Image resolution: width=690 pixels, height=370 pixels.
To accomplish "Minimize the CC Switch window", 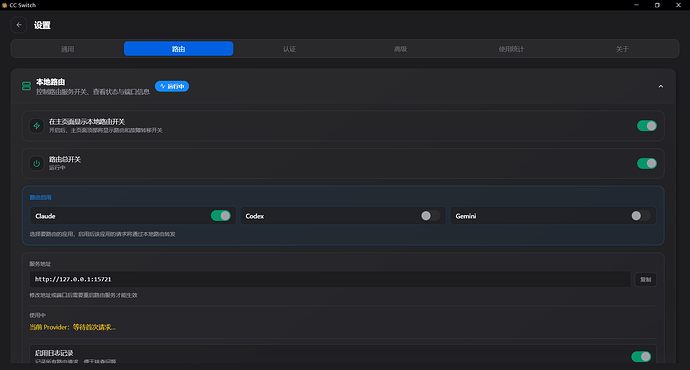I will click(636, 5).
